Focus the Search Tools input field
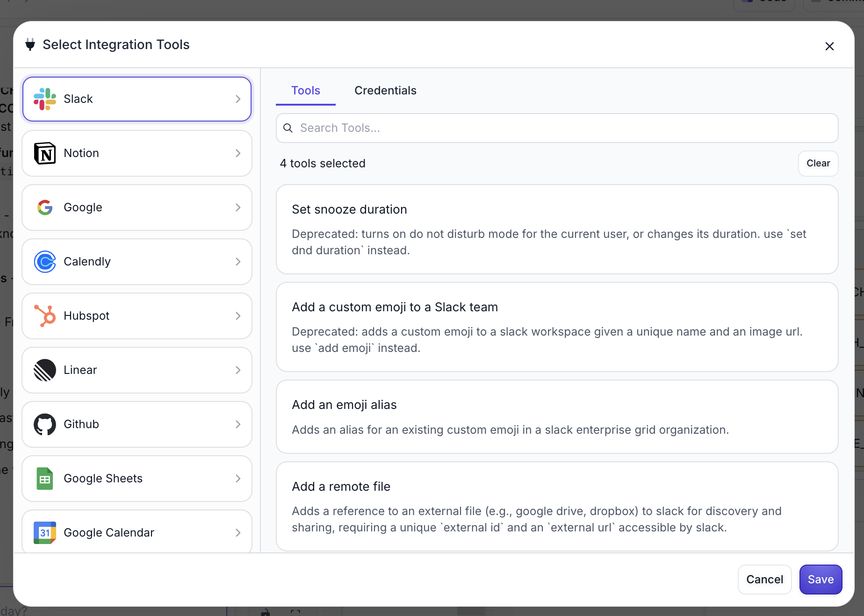Screen dimensions: 864x616 561,128
